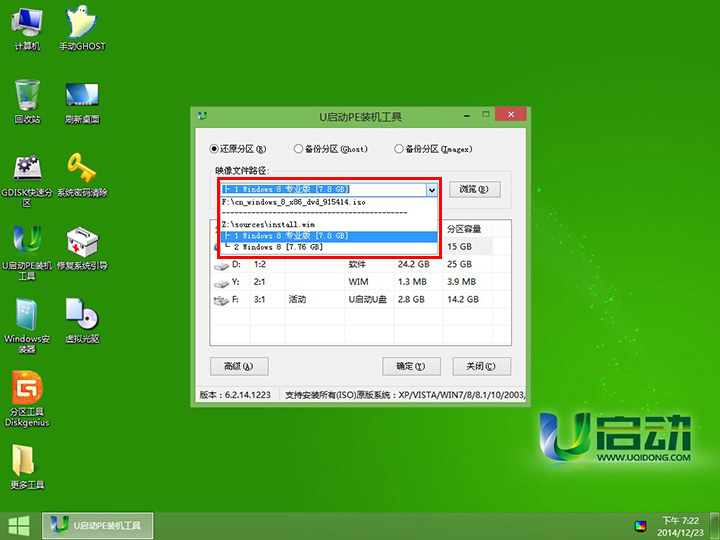Pick '2 Windows 8 [7.76 GB]' entry
Screen dimensions: 720x540
[x=329, y=247]
